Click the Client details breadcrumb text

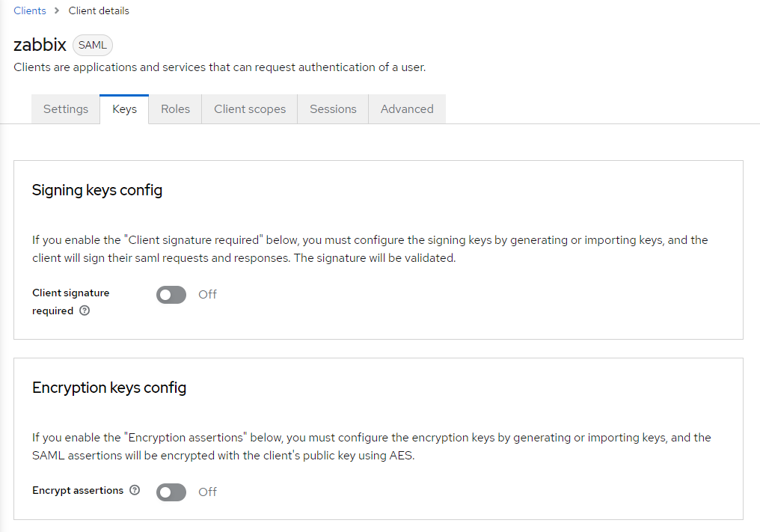coord(99,10)
